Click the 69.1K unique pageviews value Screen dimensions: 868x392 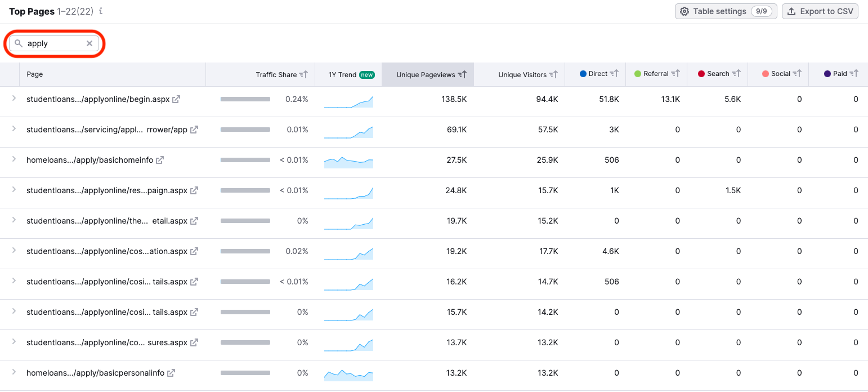coord(457,130)
